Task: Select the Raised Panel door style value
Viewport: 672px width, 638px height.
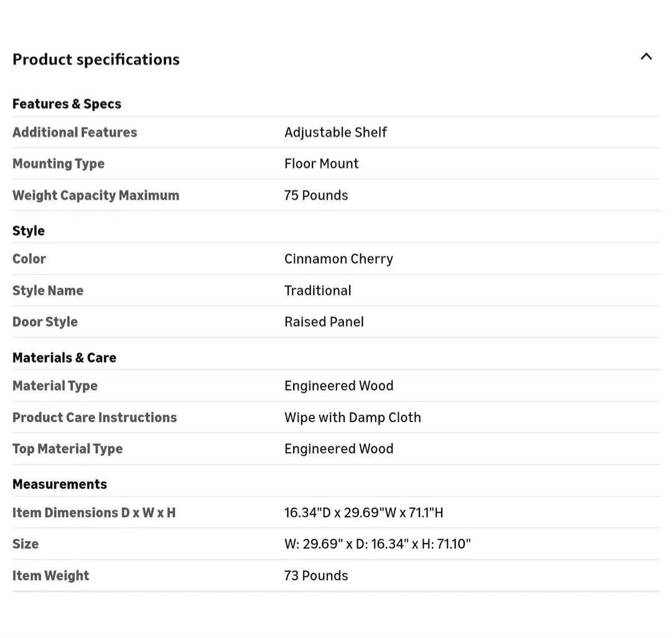Action: (324, 322)
